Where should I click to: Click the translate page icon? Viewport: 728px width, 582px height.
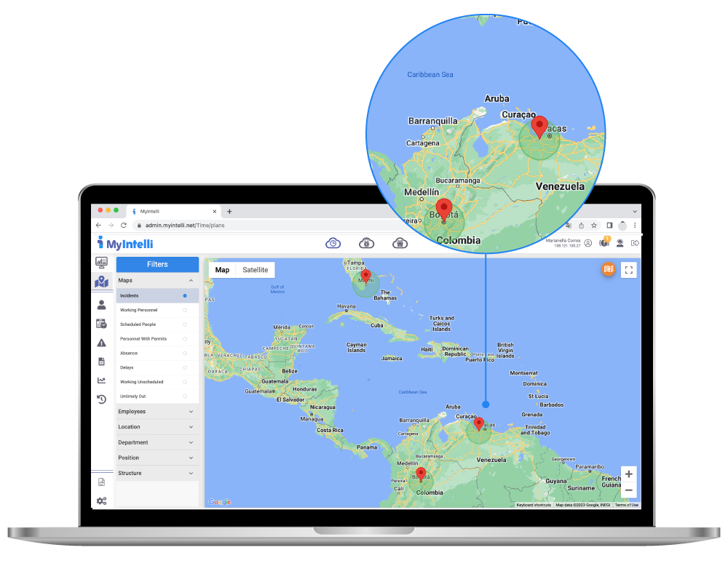[569, 226]
